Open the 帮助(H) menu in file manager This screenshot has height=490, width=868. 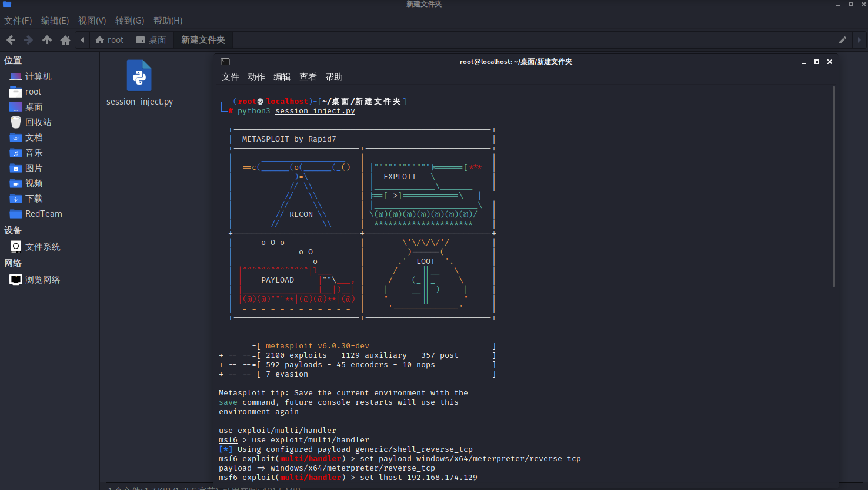click(x=168, y=21)
